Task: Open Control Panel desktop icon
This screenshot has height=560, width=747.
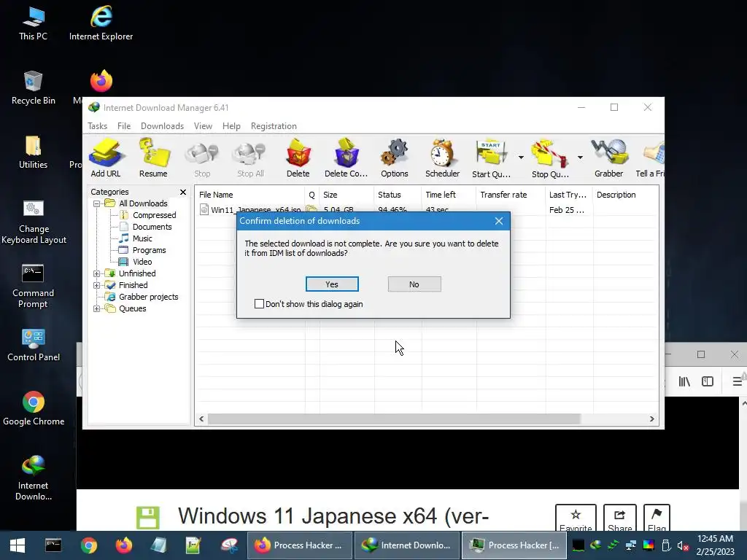Action: pyautogui.click(x=34, y=345)
